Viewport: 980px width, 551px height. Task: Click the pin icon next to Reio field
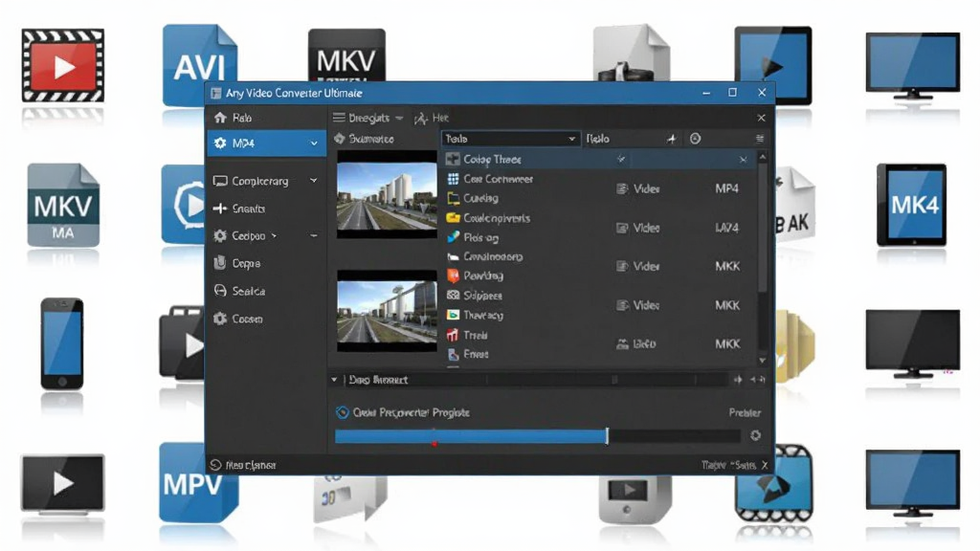[x=671, y=139]
